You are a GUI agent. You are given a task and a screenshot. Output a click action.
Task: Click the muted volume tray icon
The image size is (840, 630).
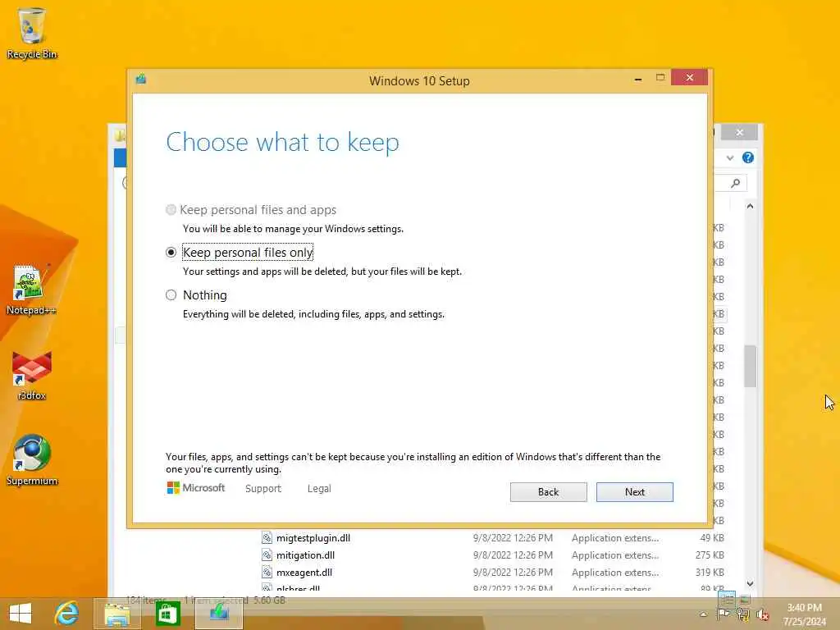762,614
